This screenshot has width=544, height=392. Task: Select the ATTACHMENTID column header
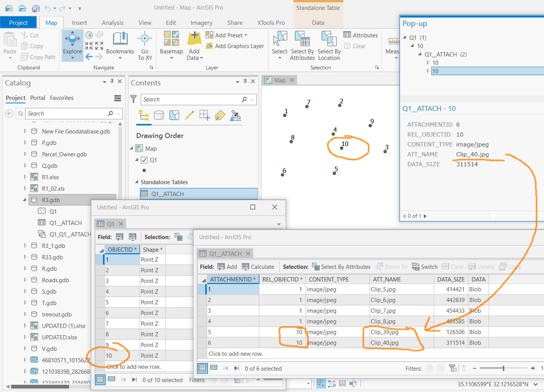[232, 279]
